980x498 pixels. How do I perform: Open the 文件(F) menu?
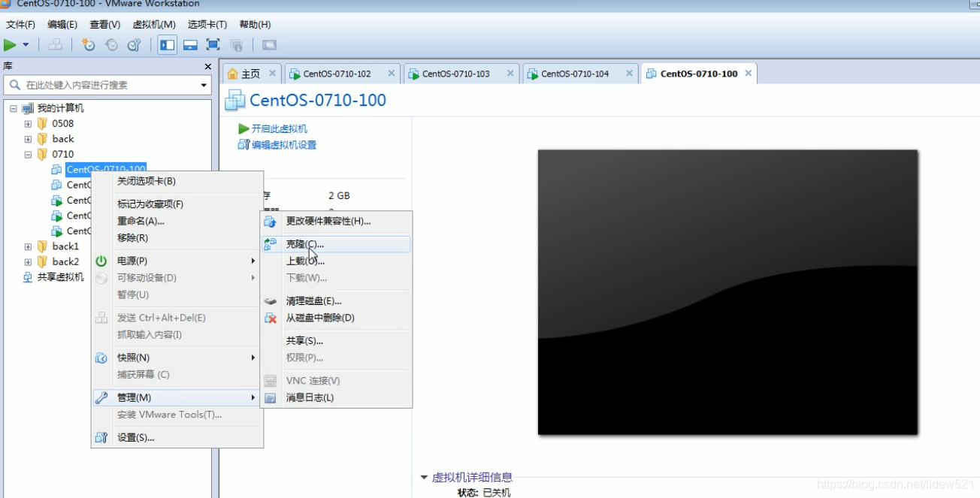[20, 25]
